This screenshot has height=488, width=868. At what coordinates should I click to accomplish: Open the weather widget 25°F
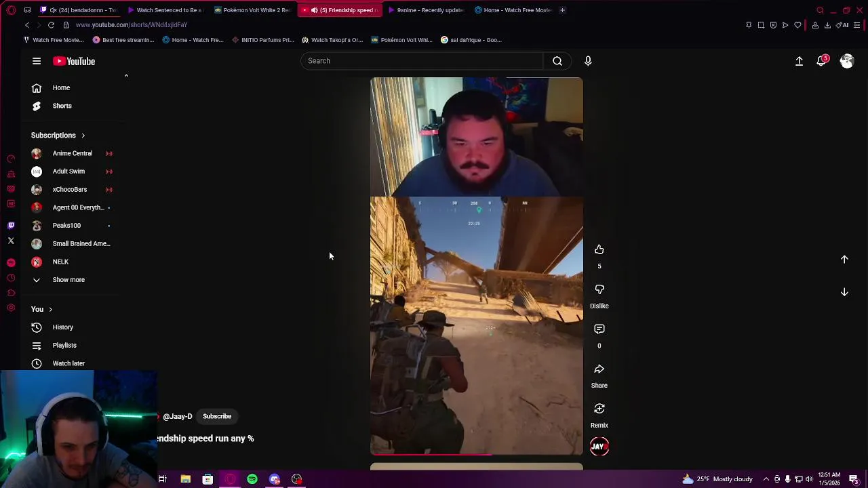[717, 479]
